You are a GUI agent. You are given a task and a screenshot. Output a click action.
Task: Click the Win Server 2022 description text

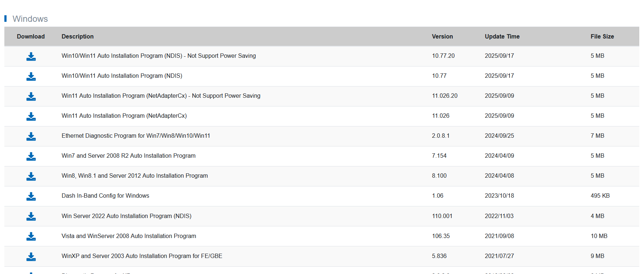[126, 216]
